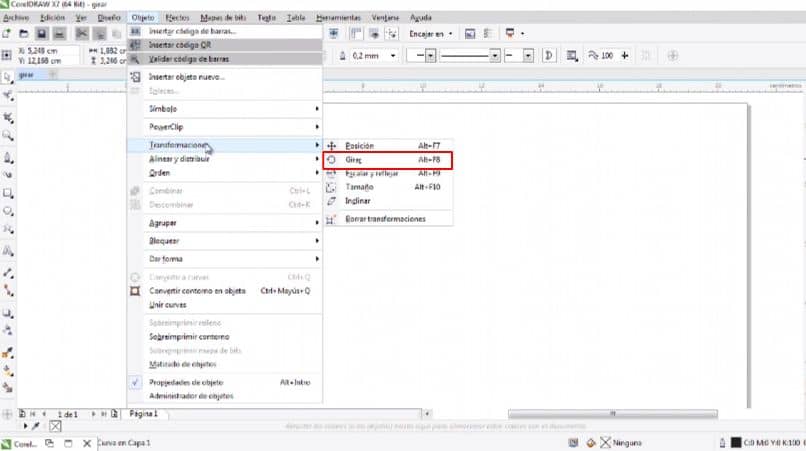Select the Interactive fill tool in the toolbox

tap(7, 371)
